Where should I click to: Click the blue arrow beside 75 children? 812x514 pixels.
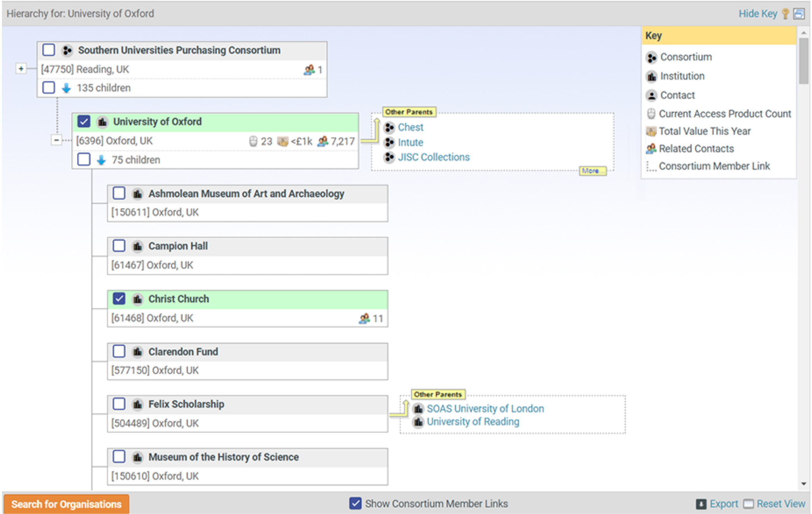tap(101, 160)
